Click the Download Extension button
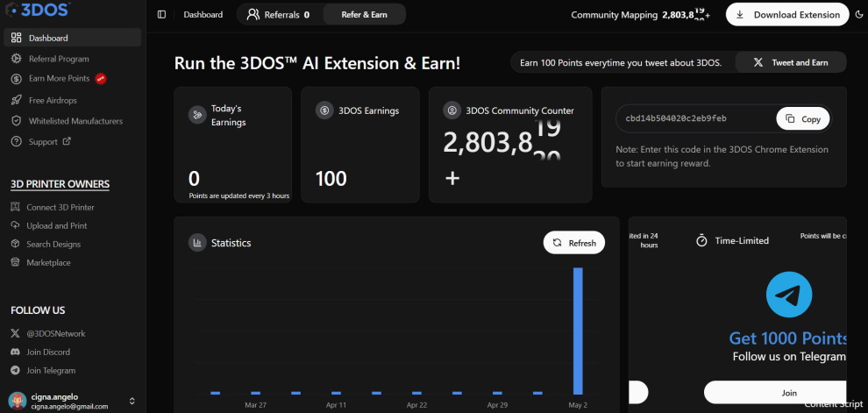The height and width of the screenshot is (413, 868). coord(787,15)
